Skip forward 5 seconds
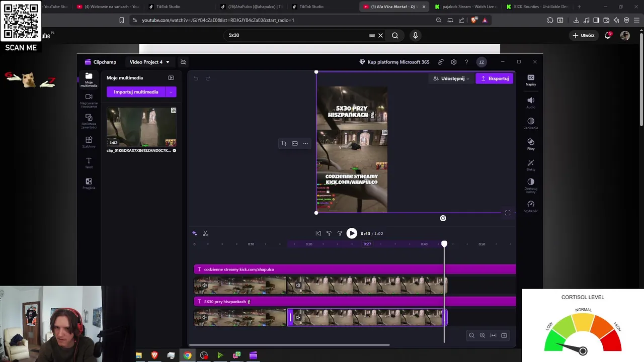The height and width of the screenshot is (362, 644). (x=340, y=233)
